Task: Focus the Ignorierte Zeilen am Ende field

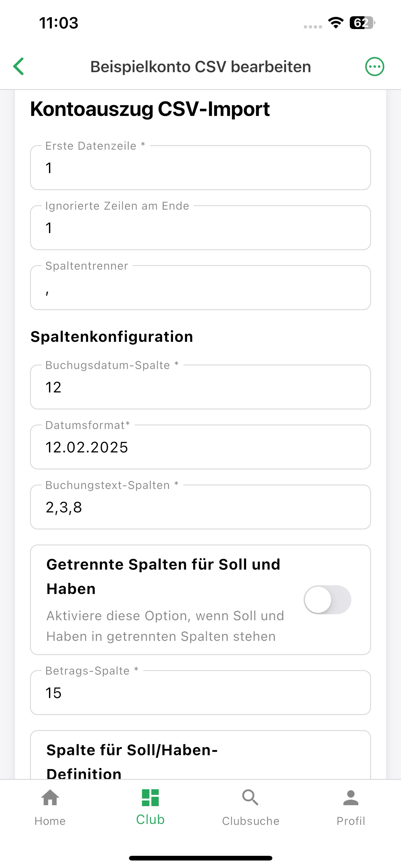Action: tap(200, 227)
